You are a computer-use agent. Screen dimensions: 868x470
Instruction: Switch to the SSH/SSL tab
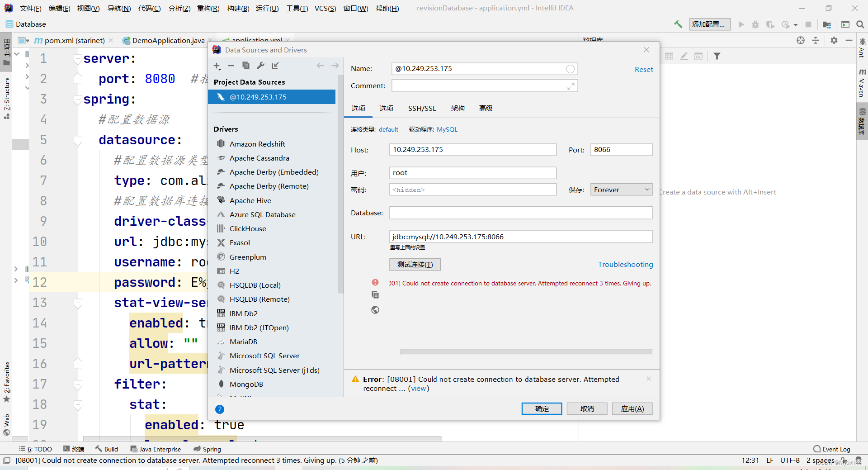pos(422,109)
